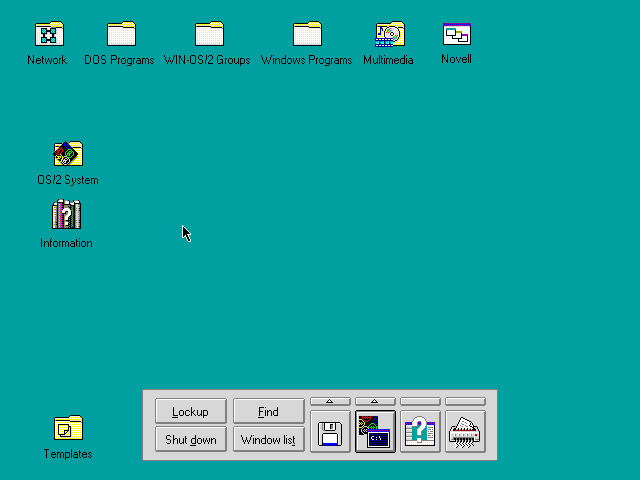Click the 'OS/2 System' label text
The image size is (640, 480).
pos(68,180)
